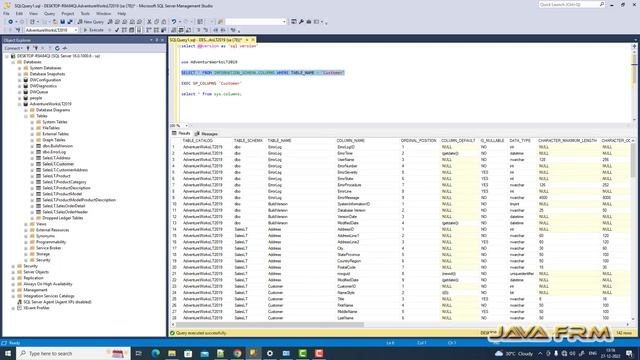Open the View menu
This screenshot has width=640, height=360.
(33, 13)
